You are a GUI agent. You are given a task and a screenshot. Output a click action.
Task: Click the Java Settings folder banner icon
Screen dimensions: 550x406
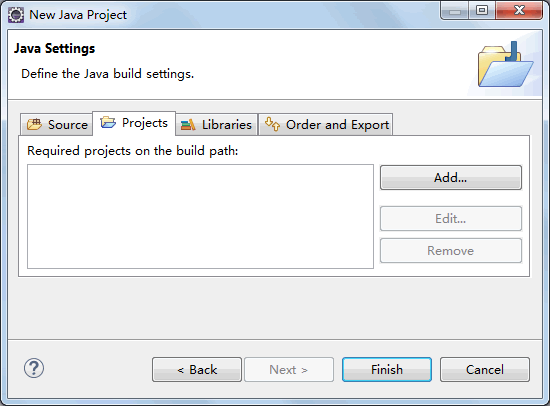pos(505,64)
